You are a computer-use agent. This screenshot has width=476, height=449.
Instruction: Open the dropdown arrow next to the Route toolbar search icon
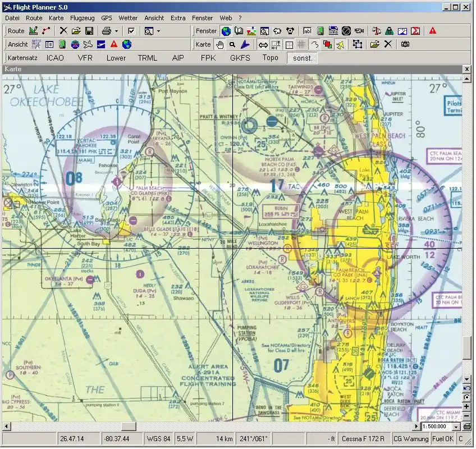(x=158, y=31)
